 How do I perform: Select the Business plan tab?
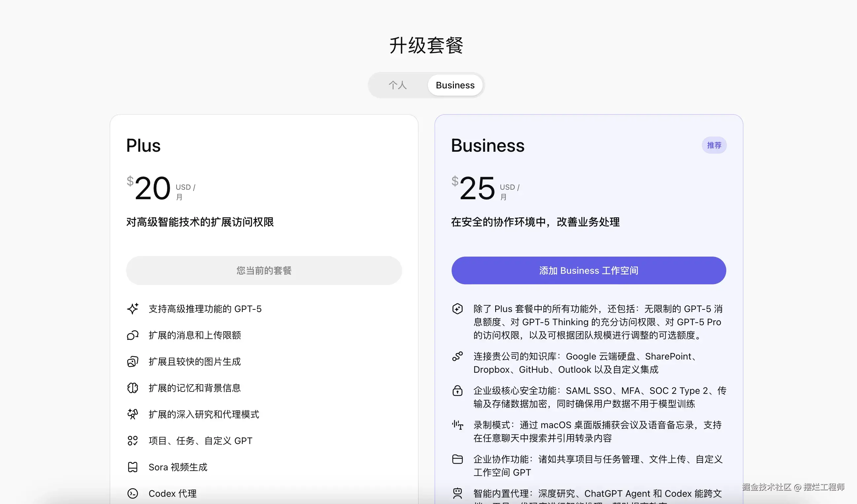pos(455,85)
